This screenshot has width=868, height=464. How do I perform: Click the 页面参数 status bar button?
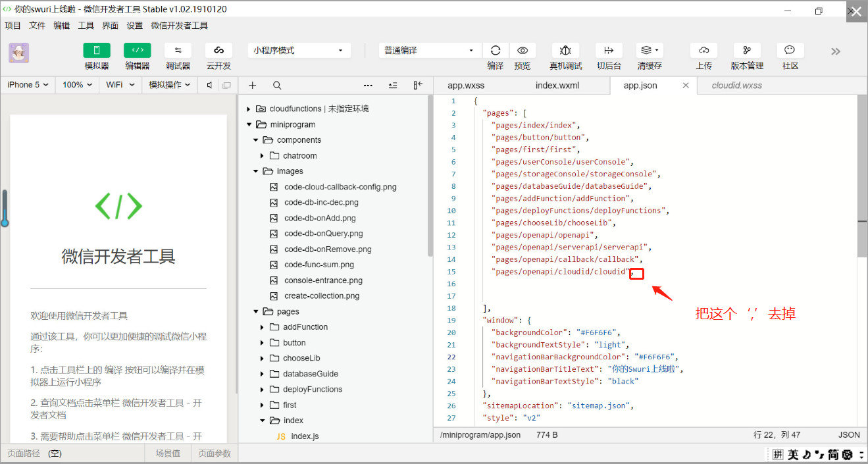(215, 453)
